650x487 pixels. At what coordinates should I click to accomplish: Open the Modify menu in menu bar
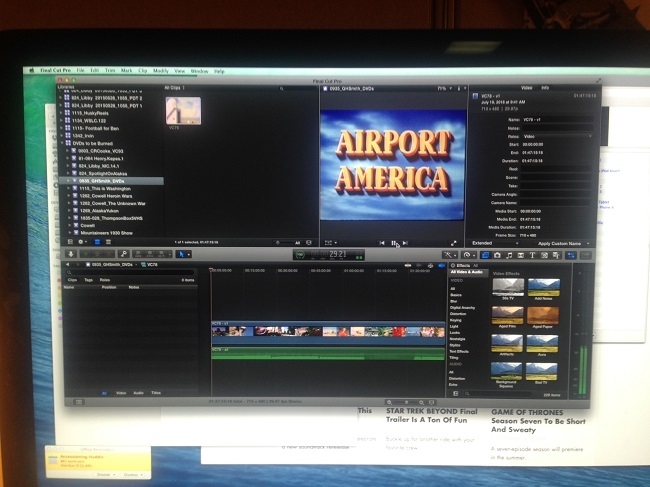tap(160, 71)
